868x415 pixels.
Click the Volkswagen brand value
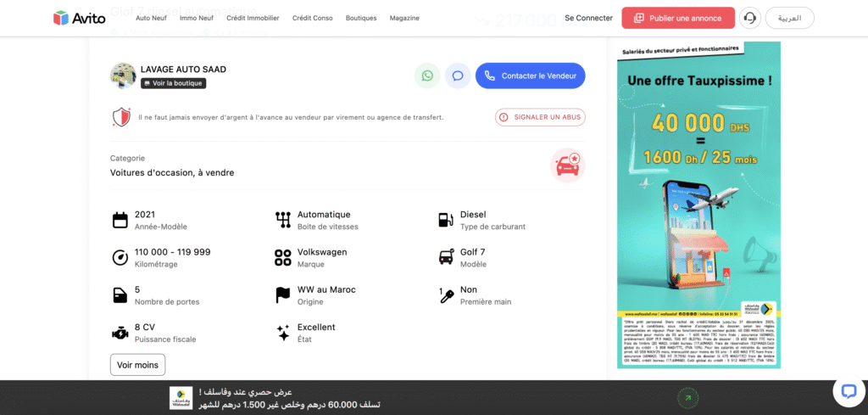click(322, 252)
